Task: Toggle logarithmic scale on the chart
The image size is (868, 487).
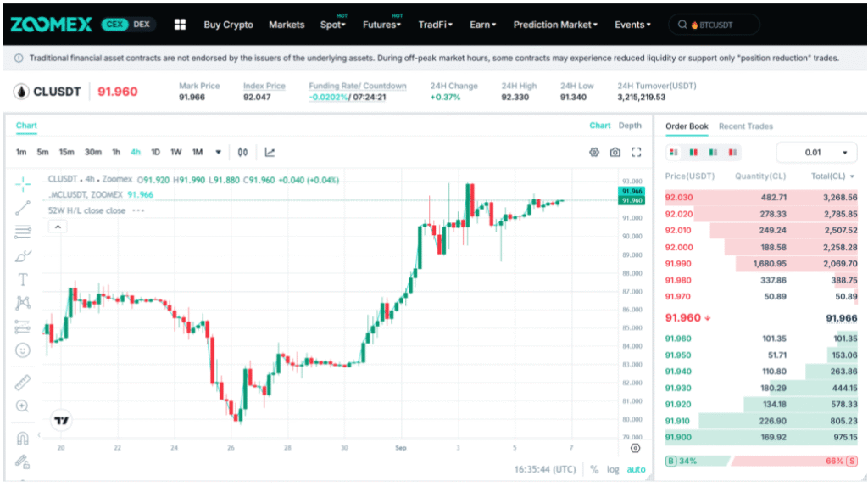Action: pyautogui.click(x=613, y=469)
